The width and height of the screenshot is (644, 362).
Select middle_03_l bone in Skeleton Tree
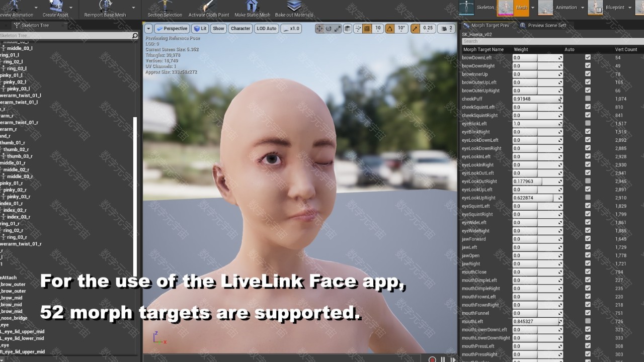click(x=19, y=48)
